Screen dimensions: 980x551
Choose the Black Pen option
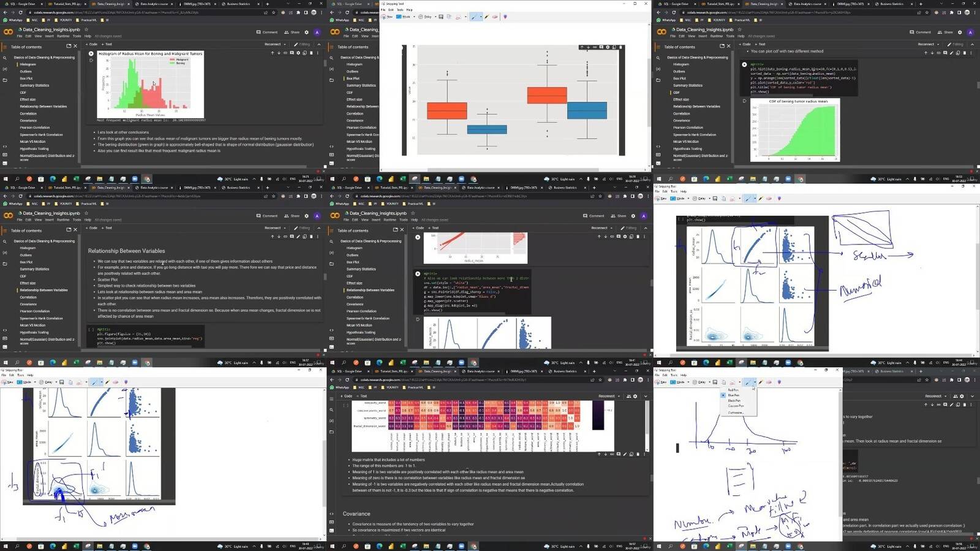(734, 400)
